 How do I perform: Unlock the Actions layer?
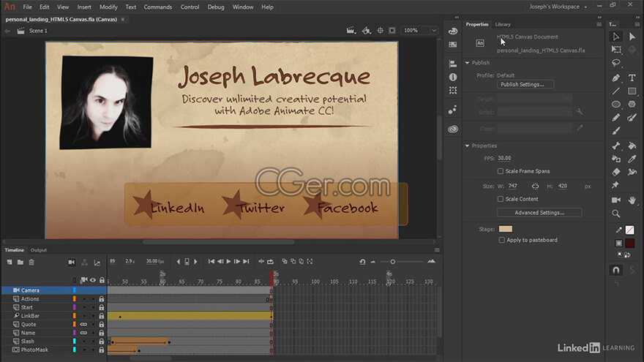click(102, 299)
